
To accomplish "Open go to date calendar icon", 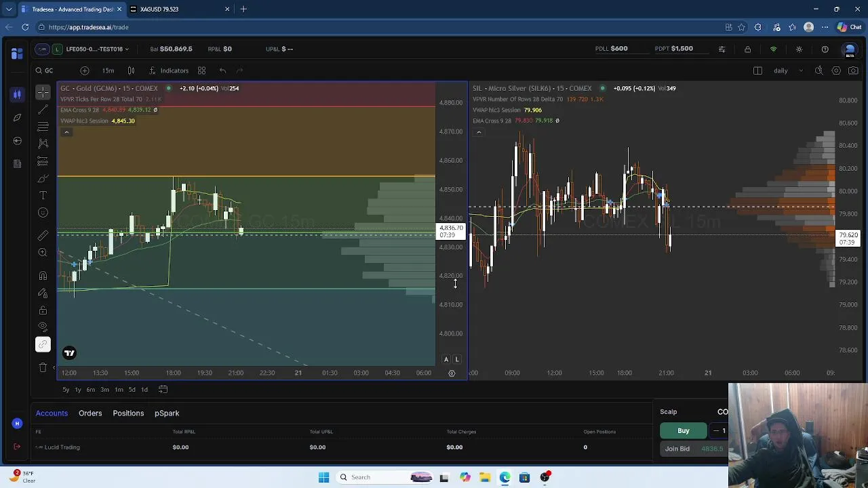I will [163, 390].
